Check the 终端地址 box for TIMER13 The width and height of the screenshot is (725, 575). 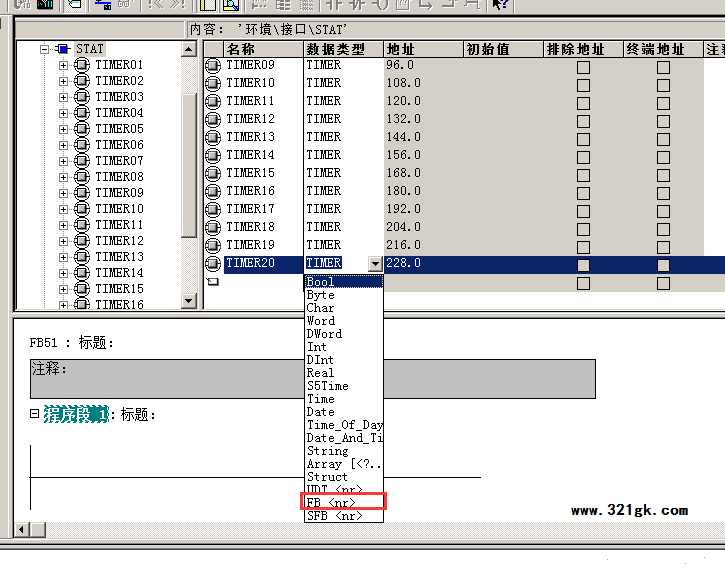663,139
